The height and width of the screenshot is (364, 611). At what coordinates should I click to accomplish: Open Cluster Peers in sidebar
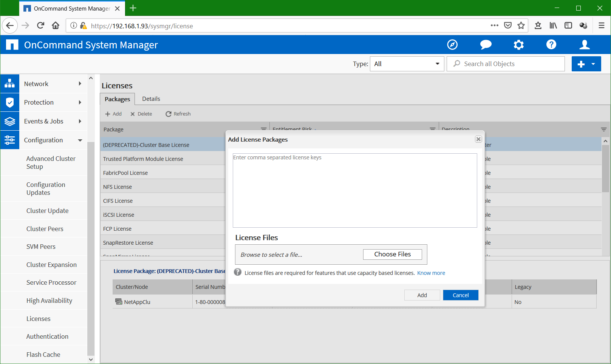pyautogui.click(x=45, y=229)
